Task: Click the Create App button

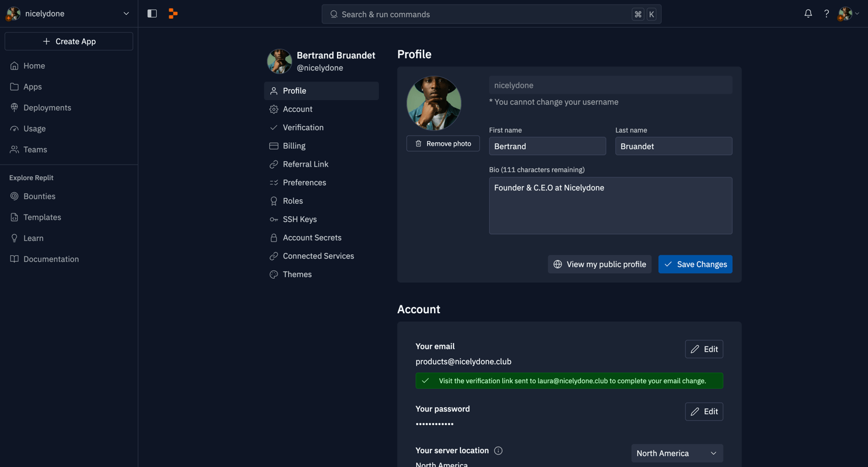Action: tap(69, 41)
